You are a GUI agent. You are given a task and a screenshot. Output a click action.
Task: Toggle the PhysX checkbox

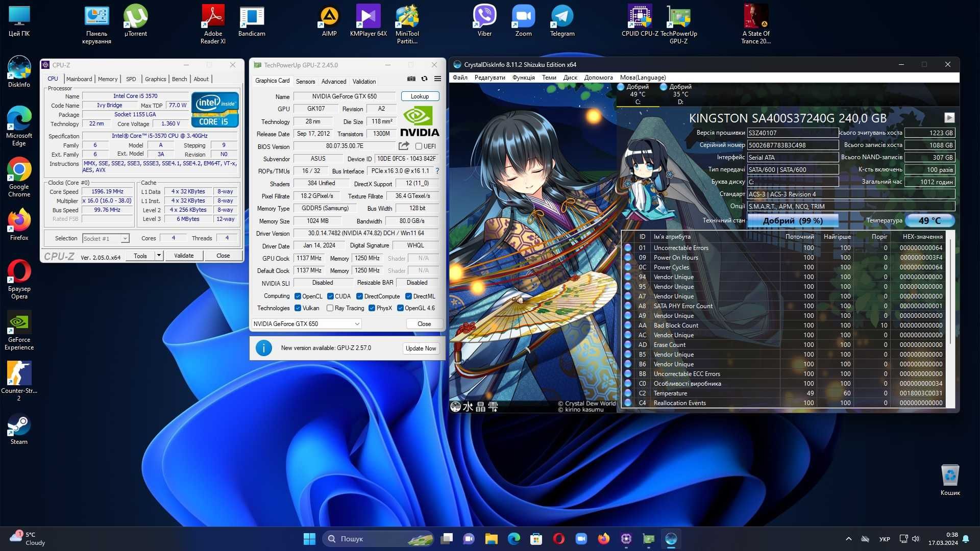point(372,308)
